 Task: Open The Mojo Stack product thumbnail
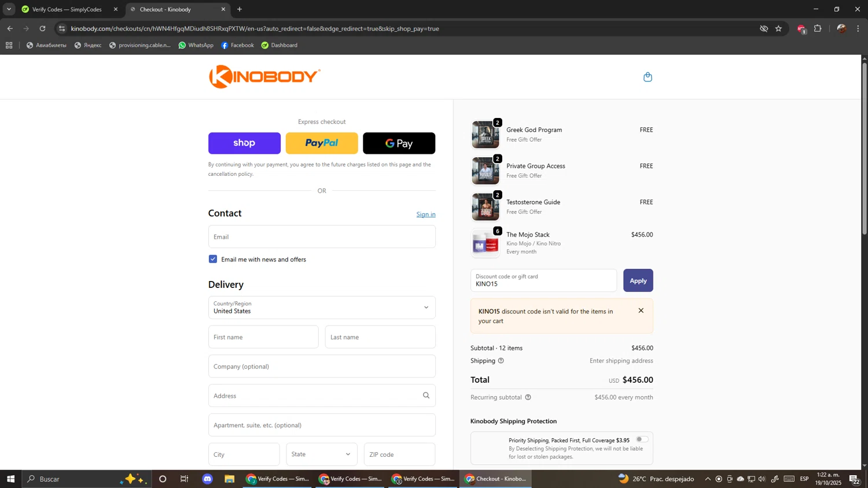(486, 243)
